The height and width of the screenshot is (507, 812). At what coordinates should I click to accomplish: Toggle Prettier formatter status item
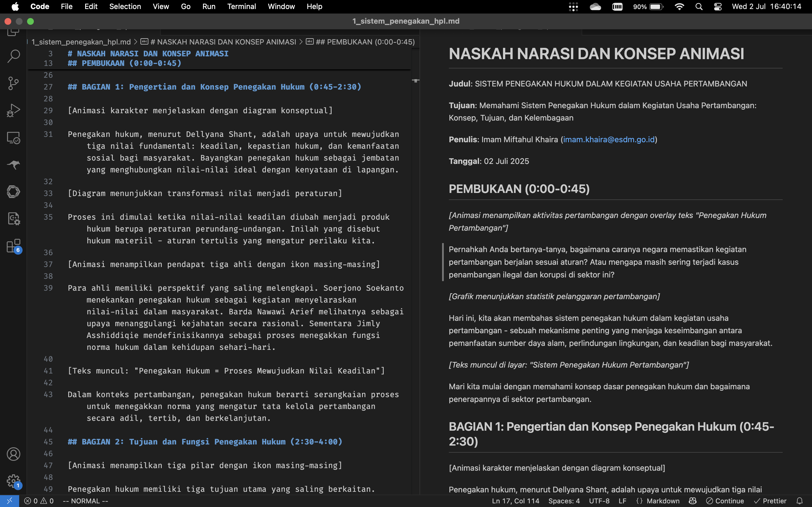click(x=770, y=501)
